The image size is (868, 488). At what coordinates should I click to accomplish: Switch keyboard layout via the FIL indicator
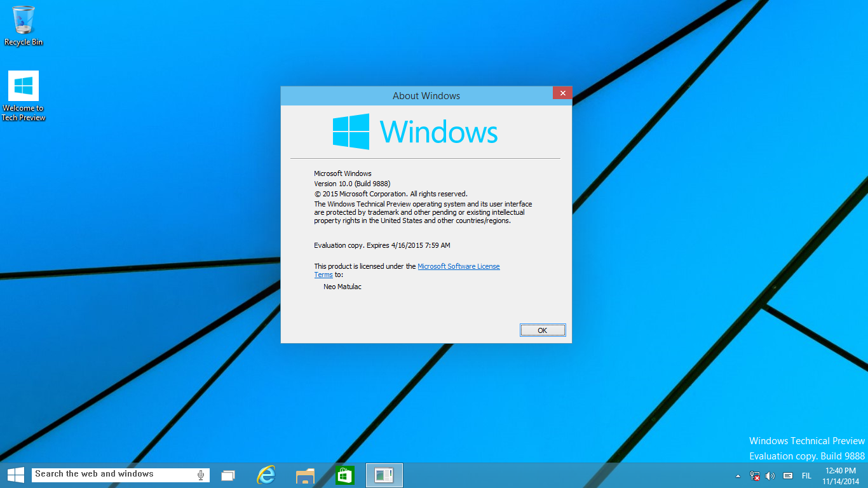tap(806, 475)
